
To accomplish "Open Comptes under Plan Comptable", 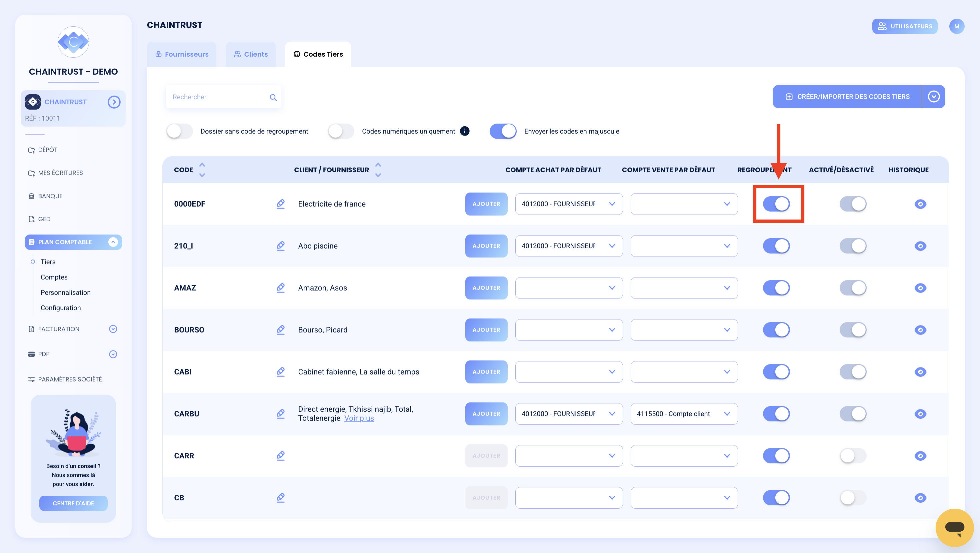I will (54, 277).
